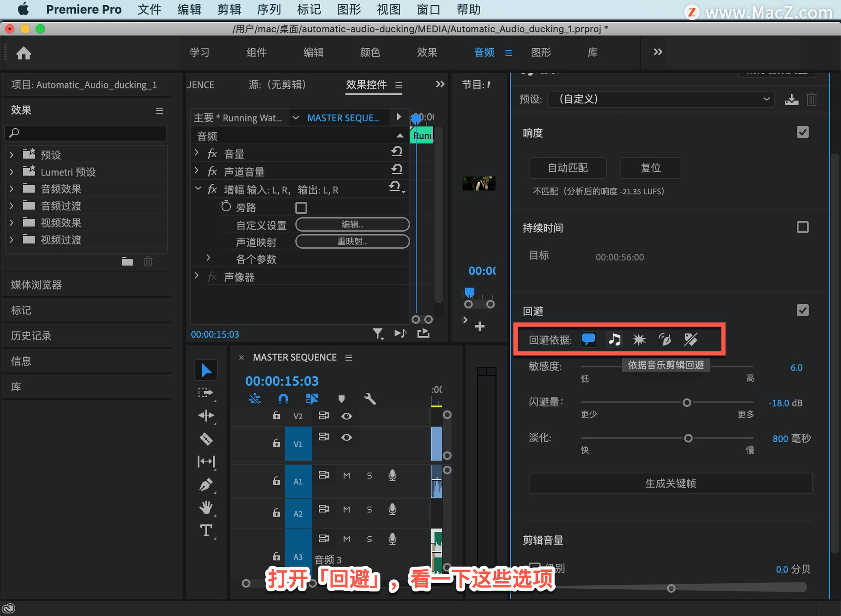Expand the 预设 effects folder
This screenshot has width=841, height=616.
pos(11,155)
